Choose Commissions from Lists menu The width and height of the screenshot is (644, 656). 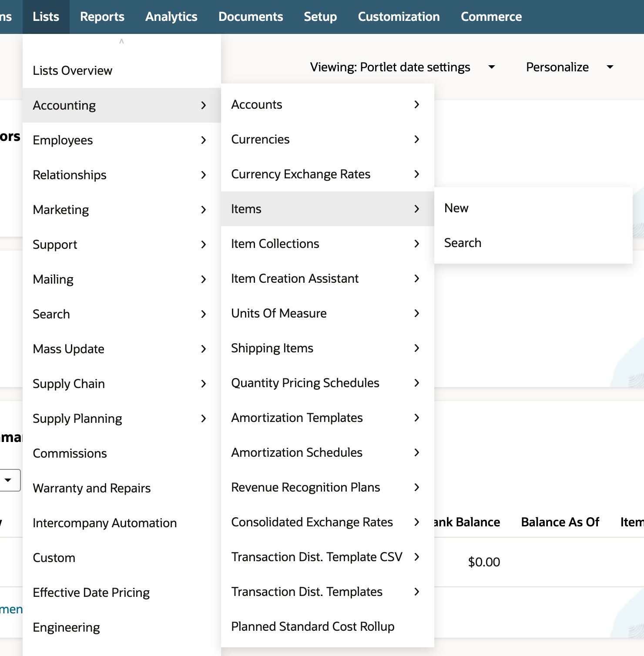point(122,453)
